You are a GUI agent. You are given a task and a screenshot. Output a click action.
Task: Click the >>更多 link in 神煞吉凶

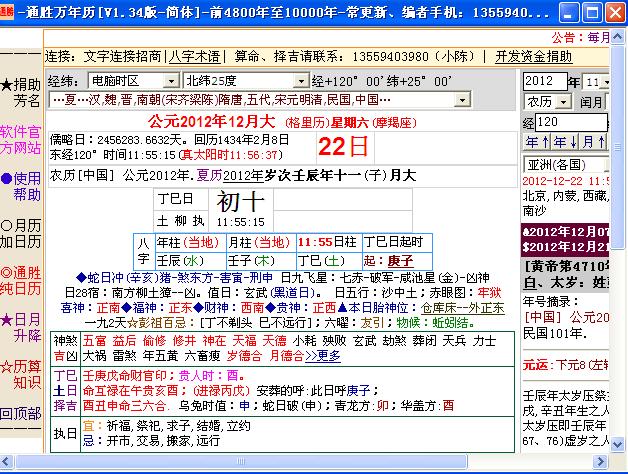coord(323,356)
